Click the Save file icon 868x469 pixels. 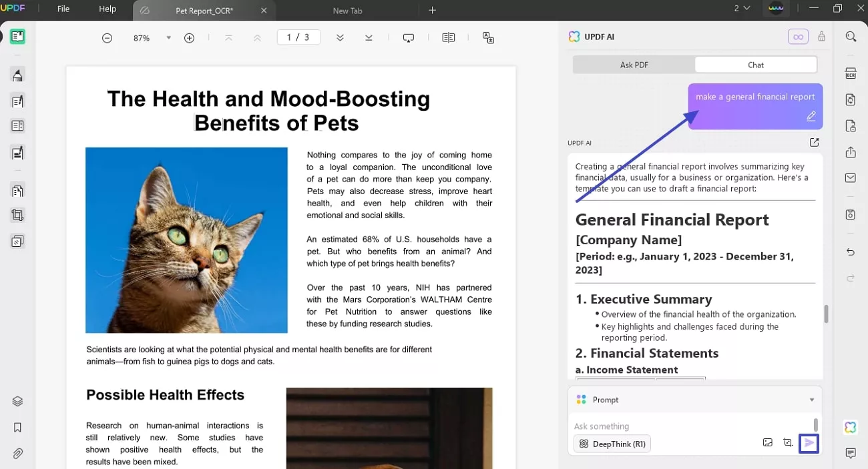coord(851,215)
